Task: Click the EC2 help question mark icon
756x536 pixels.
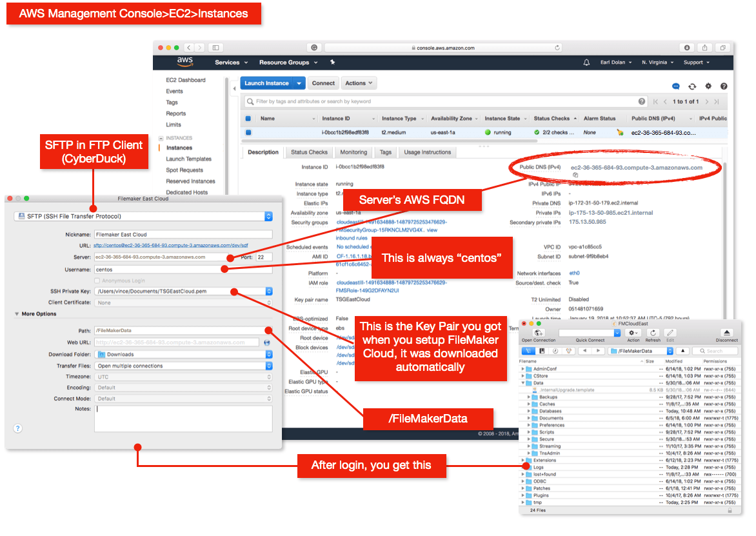Action: pyautogui.click(x=724, y=86)
